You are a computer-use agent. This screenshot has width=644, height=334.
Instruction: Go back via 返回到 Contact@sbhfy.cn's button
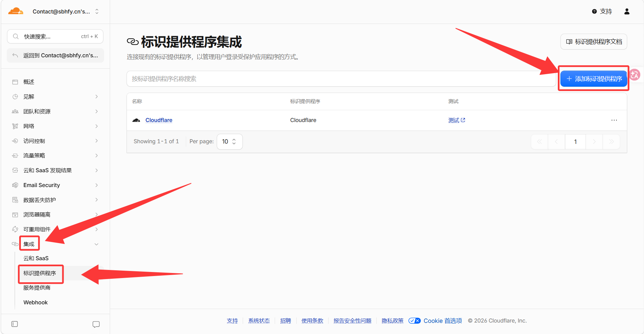pyautogui.click(x=55, y=55)
